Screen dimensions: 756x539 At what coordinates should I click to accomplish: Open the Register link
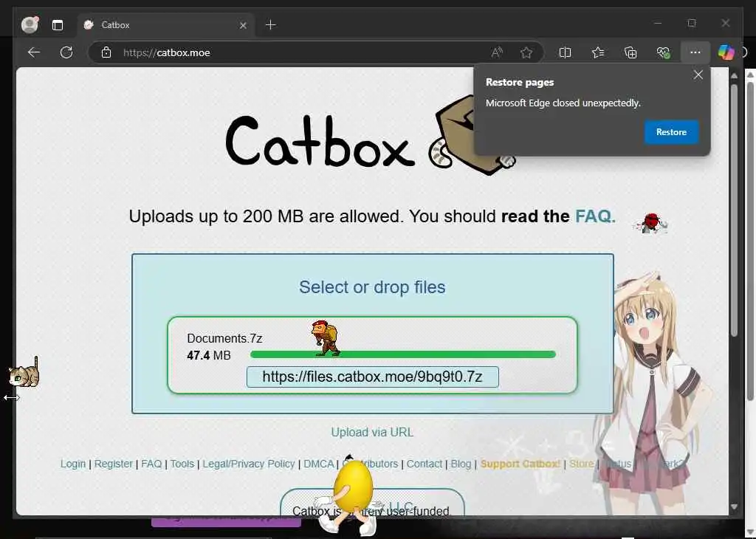pos(113,464)
